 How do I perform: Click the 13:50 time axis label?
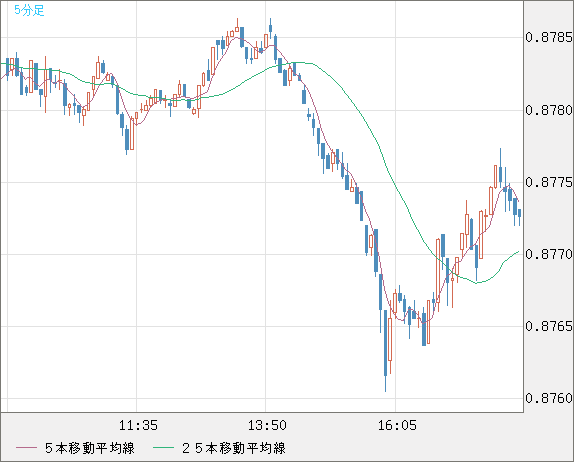pyautogui.click(x=267, y=425)
